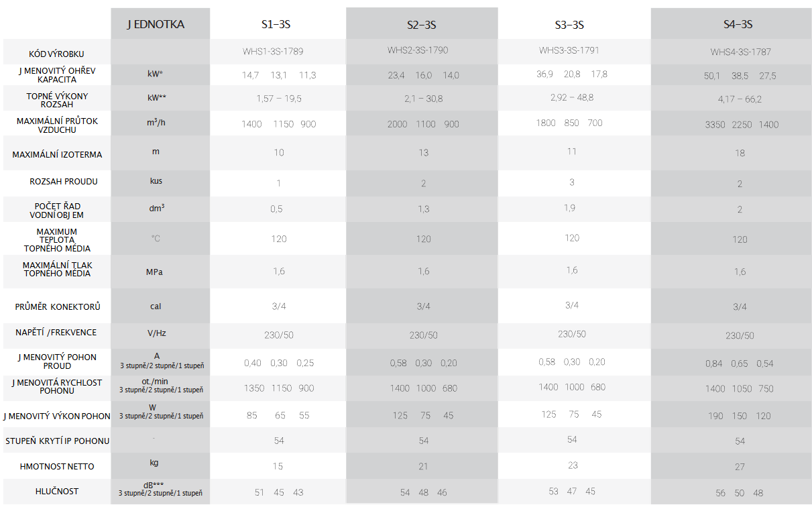This screenshot has width=812, height=505.
Task: Select the S4-3S column header
Action: coord(738,24)
